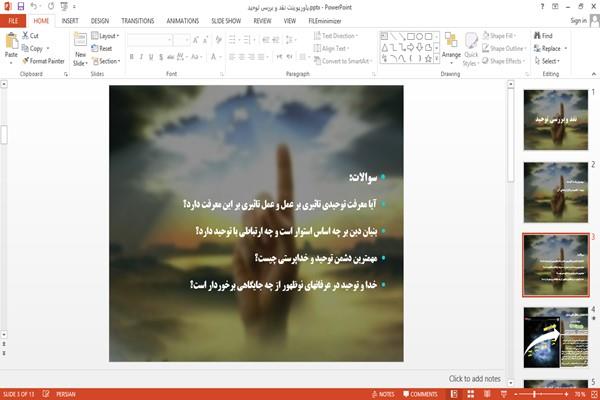Screen dimensions: 600x400
Task: Click Shape Effects button
Action: point(503,61)
